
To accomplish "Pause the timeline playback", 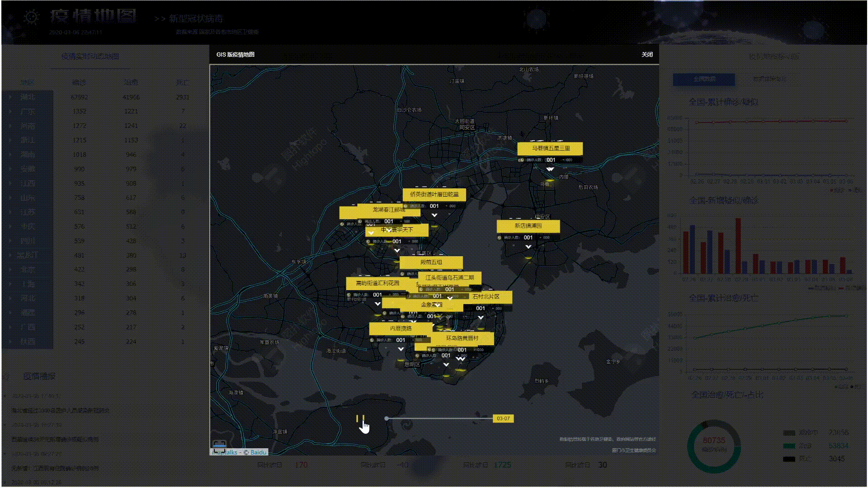I will 360,418.
